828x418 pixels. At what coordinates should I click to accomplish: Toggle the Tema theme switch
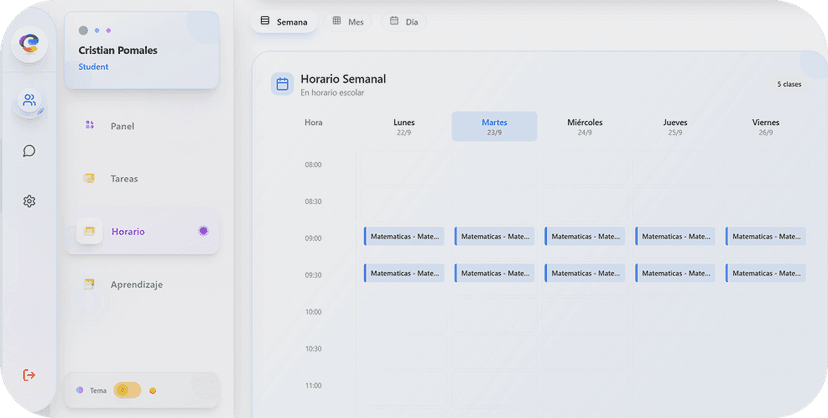[127, 390]
